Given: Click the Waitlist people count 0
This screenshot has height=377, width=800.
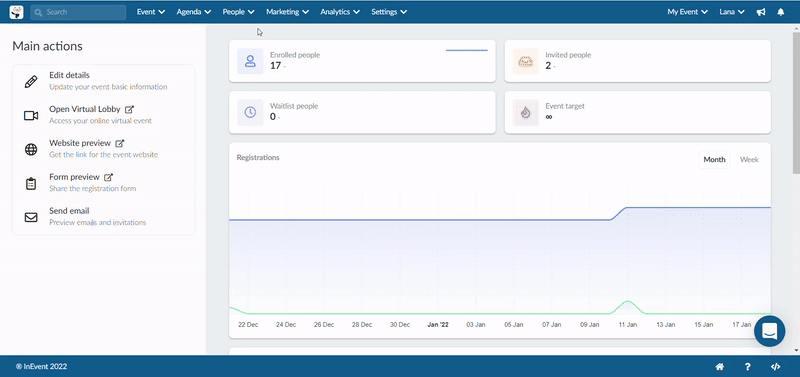Looking at the screenshot, I should pyautogui.click(x=273, y=117).
